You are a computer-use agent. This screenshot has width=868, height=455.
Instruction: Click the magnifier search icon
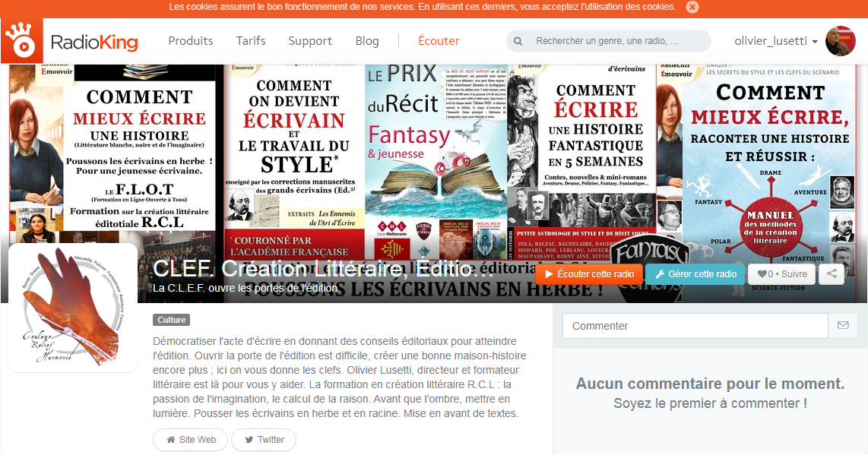click(518, 41)
